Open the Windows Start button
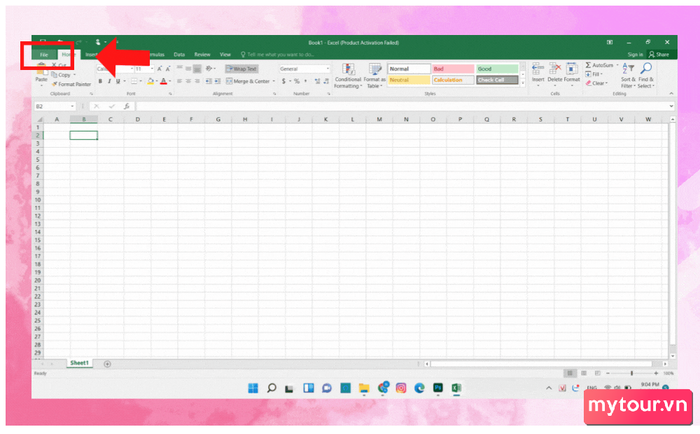The image size is (700, 434). [253, 388]
